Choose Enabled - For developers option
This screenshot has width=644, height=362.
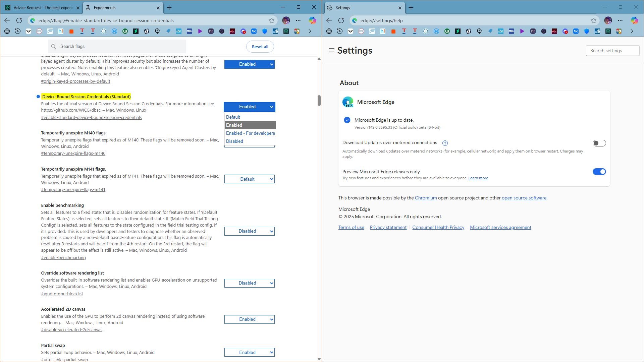tap(250, 133)
